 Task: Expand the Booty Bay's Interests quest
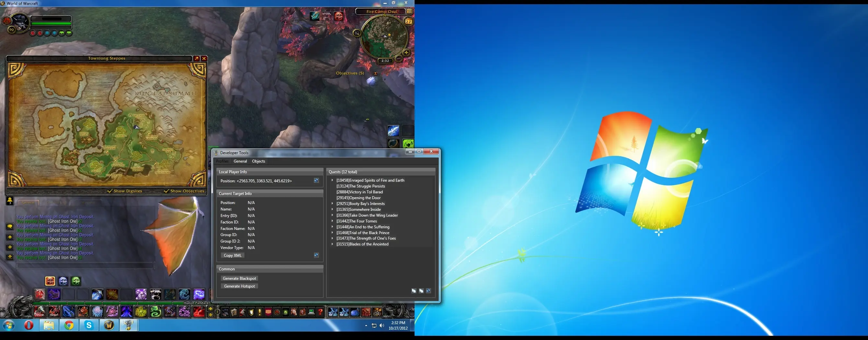click(332, 204)
